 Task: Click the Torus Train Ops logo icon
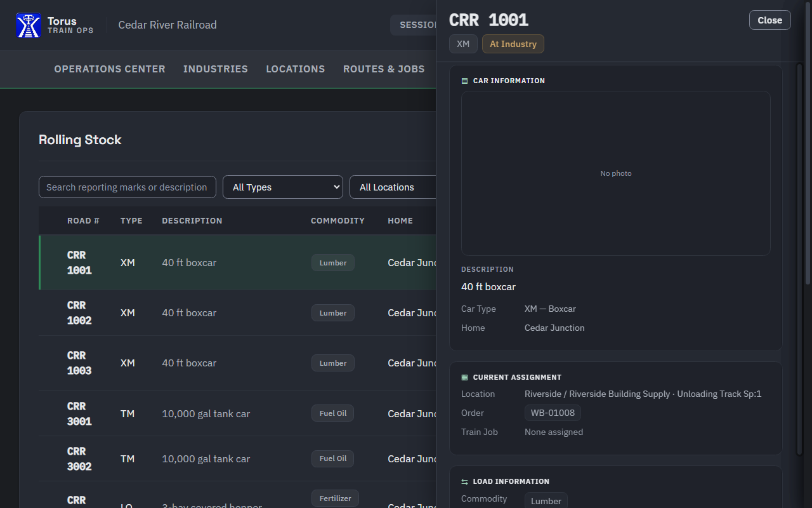point(29,25)
